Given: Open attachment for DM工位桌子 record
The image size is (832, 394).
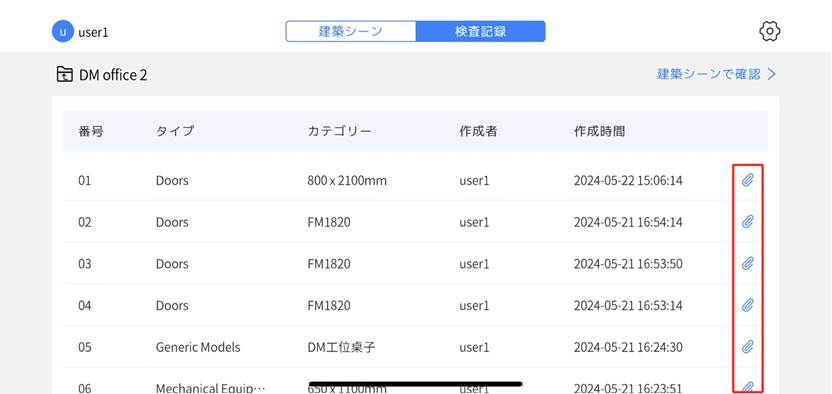Looking at the screenshot, I should [x=747, y=347].
